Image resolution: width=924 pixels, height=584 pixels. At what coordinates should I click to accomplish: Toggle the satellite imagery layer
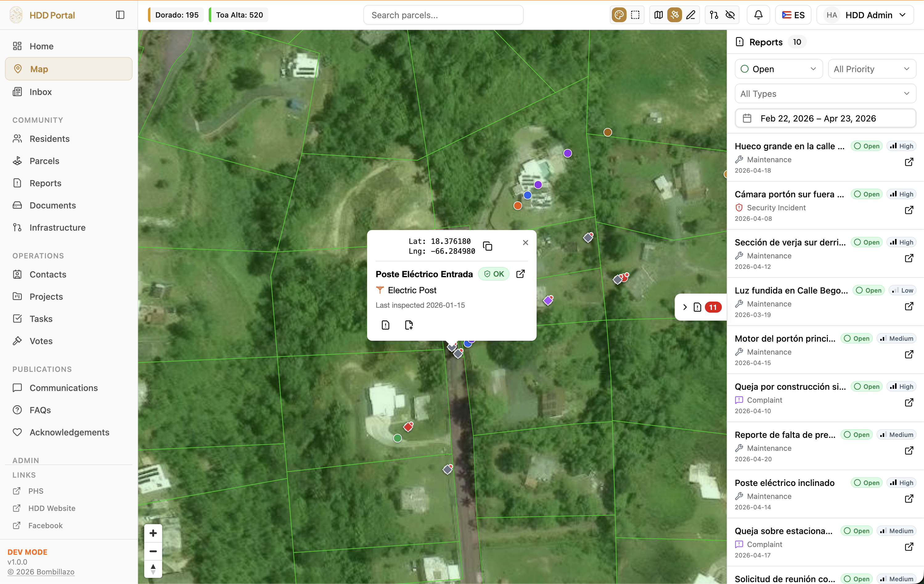click(675, 15)
